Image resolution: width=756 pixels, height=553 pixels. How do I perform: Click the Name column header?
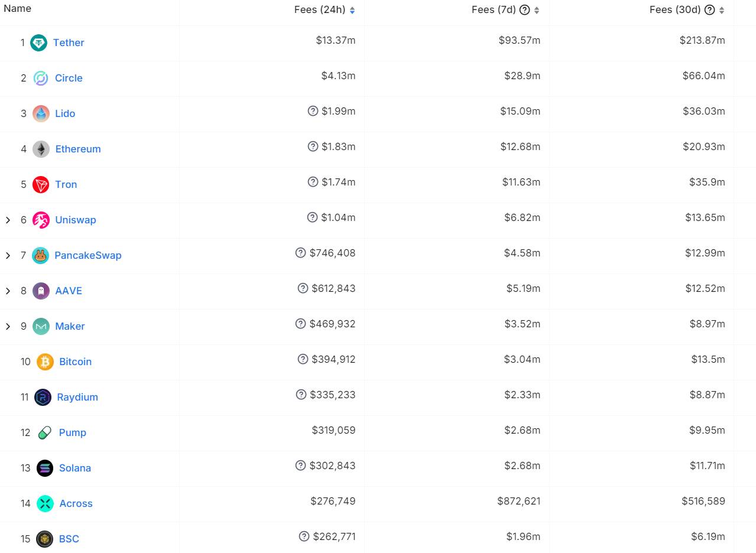(17, 9)
